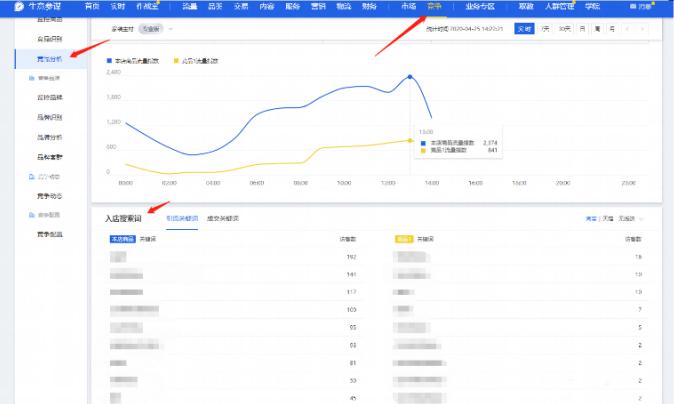Open the 首页 menu in top bar
The width and height of the screenshot is (674, 404).
tap(92, 6)
